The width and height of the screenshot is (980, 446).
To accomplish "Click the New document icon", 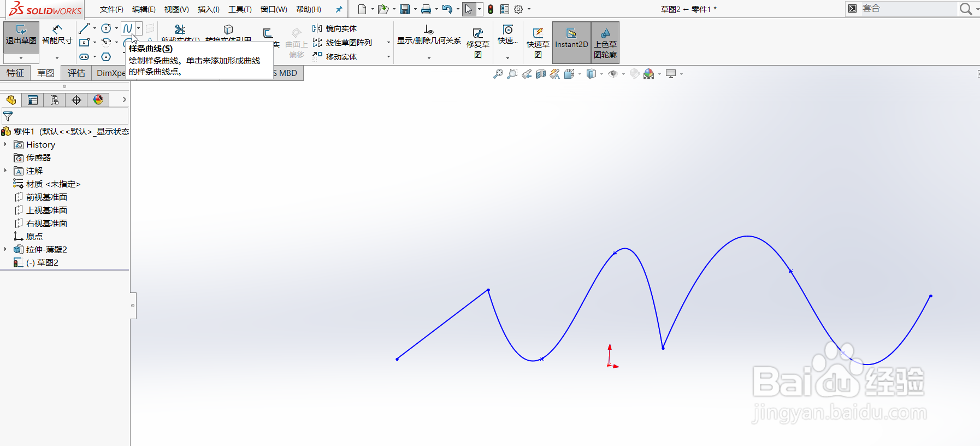I will [362, 9].
